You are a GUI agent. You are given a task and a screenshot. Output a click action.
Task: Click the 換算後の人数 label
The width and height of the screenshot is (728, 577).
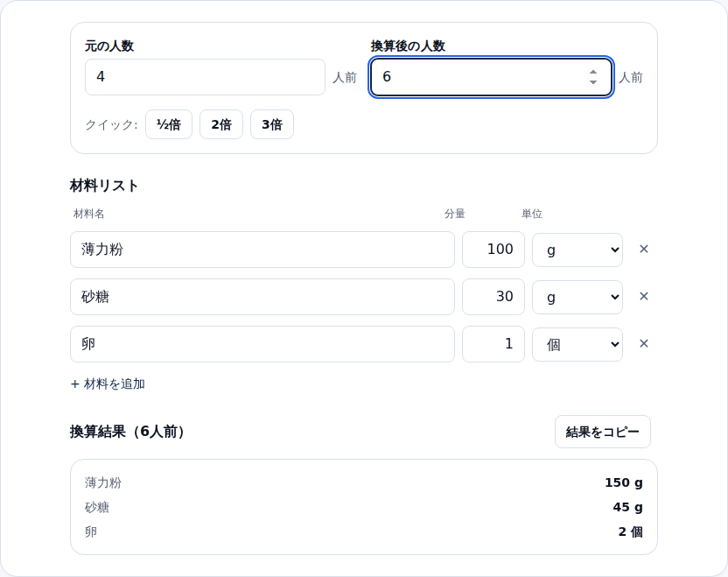pos(408,46)
